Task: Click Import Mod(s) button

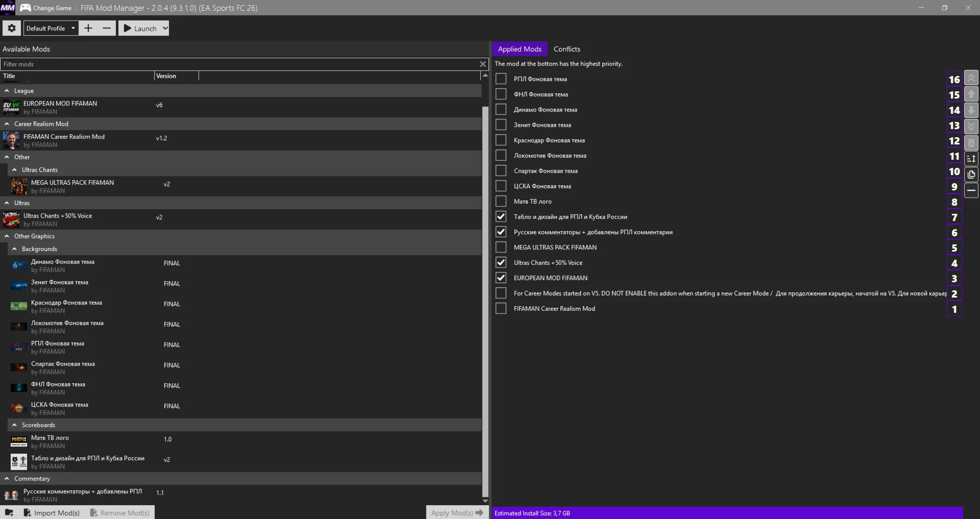Action: tap(52, 512)
